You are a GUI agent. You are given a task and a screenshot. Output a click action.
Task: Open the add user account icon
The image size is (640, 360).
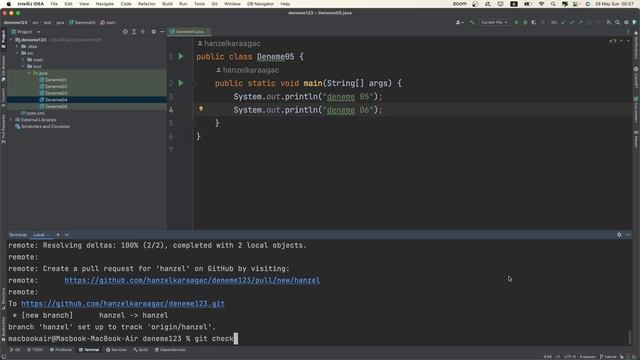point(459,22)
